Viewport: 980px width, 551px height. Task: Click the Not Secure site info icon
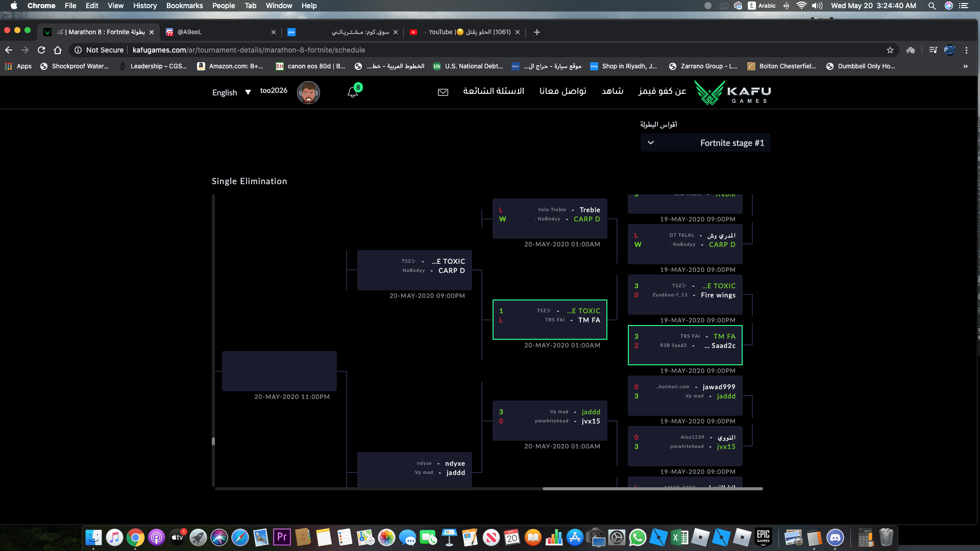(78, 50)
